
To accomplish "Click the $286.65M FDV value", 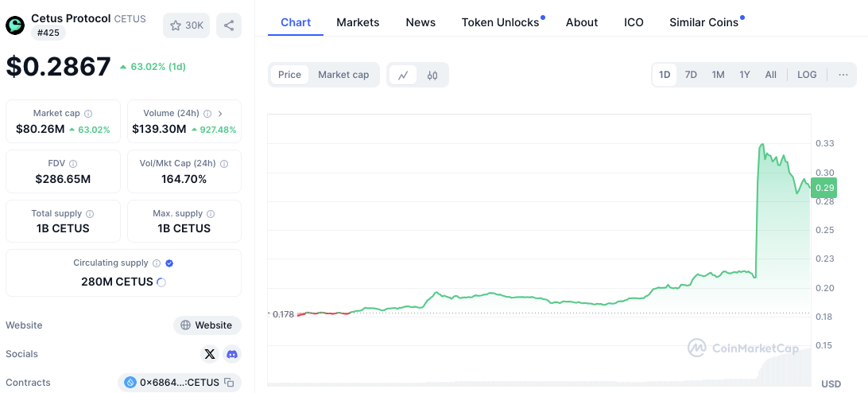I will tap(63, 179).
